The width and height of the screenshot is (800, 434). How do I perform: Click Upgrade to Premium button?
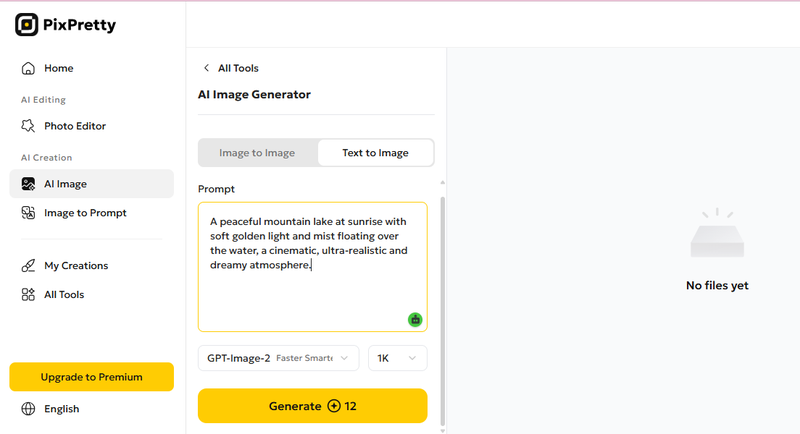(92, 377)
